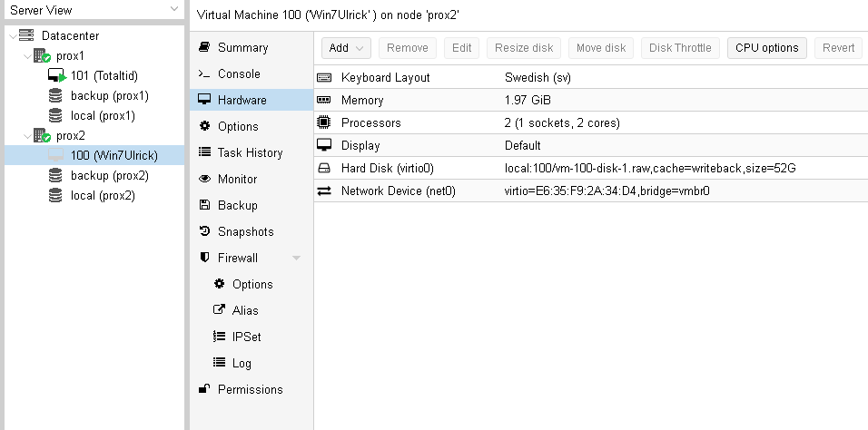868x430 pixels.
Task: Open the Firewall IPSet page
Action: [246, 337]
